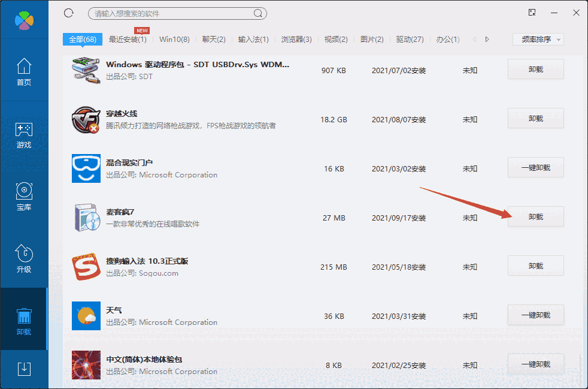Select the 游戏 section in sidebar
This screenshot has height=389, width=588.
coord(24,133)
